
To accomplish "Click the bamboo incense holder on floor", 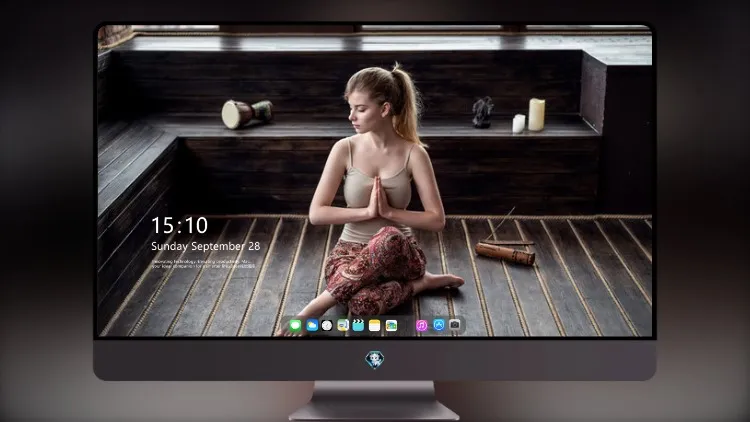I will click(x=505, y=254).
